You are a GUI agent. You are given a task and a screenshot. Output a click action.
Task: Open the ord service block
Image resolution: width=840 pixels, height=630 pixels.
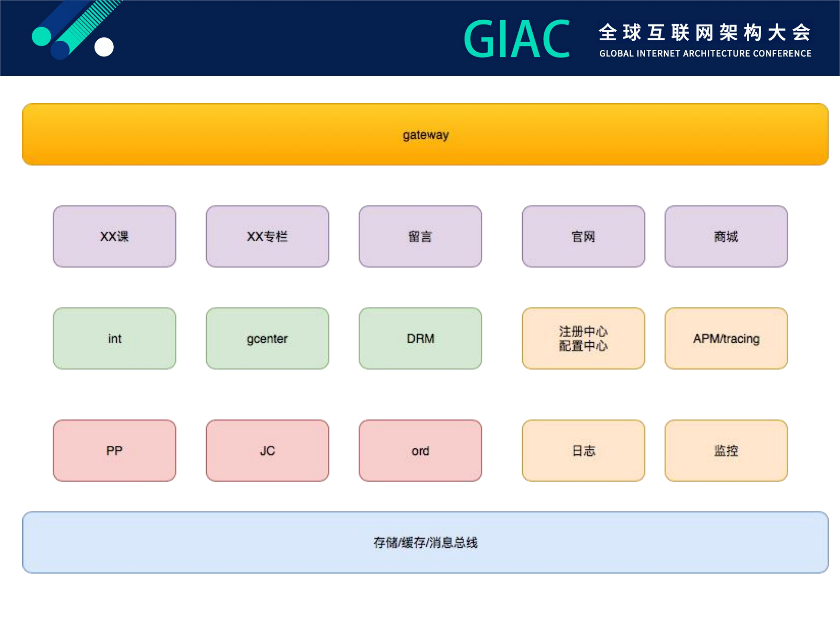coord(420,450)
